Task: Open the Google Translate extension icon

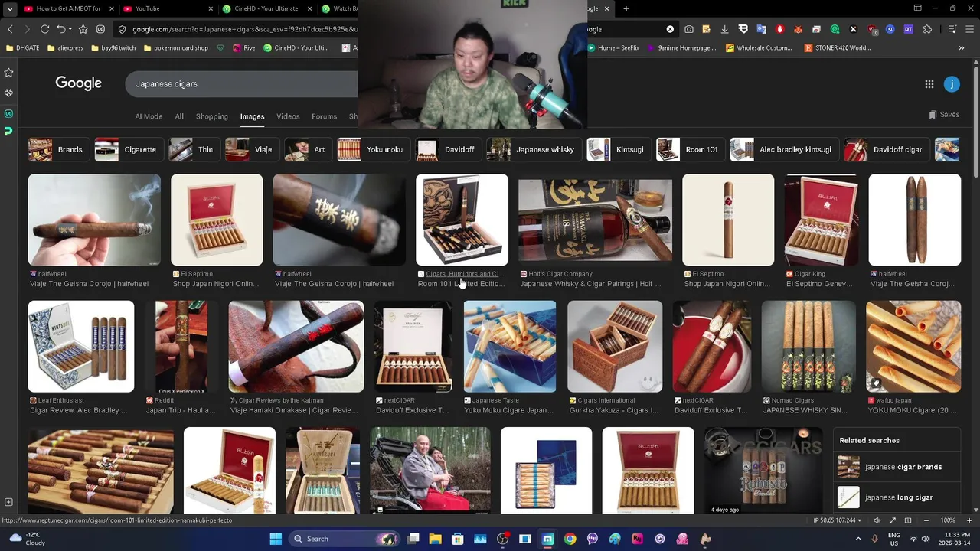Action: [761, 29]
